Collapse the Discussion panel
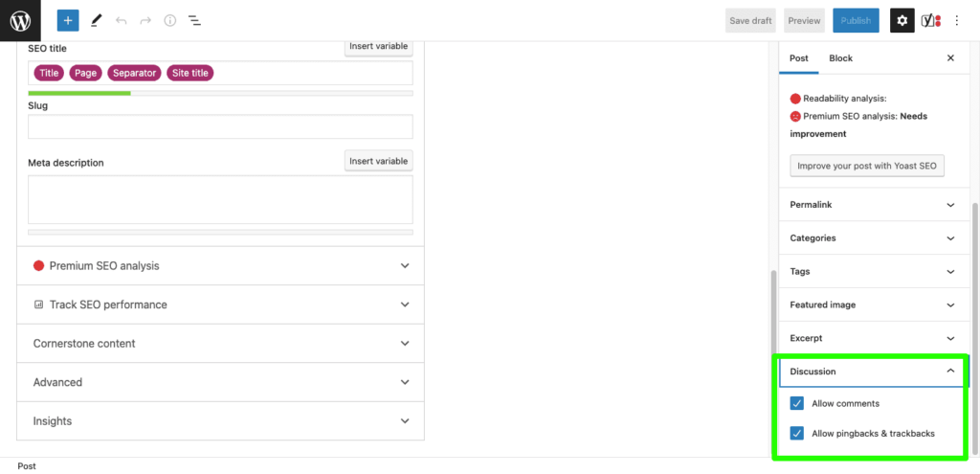The height and width of the screenshot is (474, 980). (873, 372)
